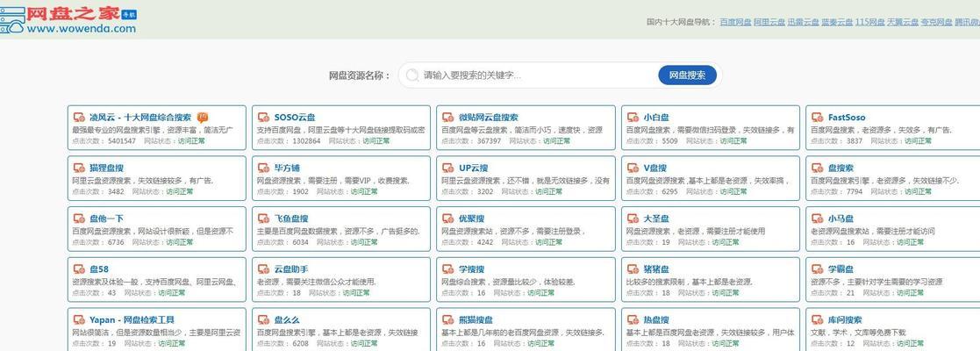This screenshot has height=351, width=980.
Task: Click the icon beside UP云搜
Action: click(447, 168)
